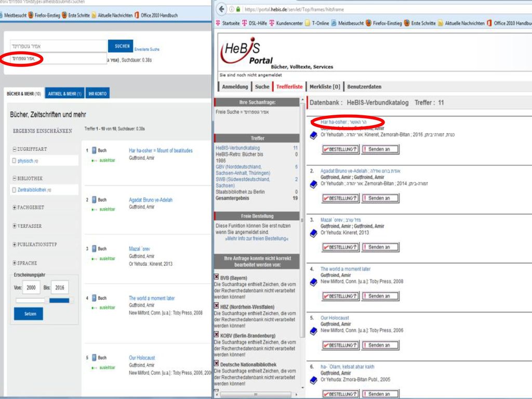Click the Von year field showing 2000

pyautogui.click(x=31, y=287)
